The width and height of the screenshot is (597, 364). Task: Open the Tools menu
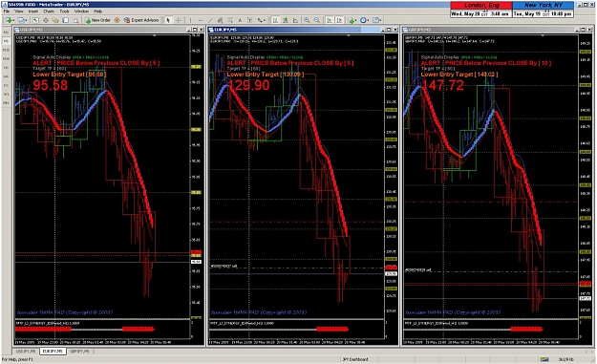(x=64, y=11)
